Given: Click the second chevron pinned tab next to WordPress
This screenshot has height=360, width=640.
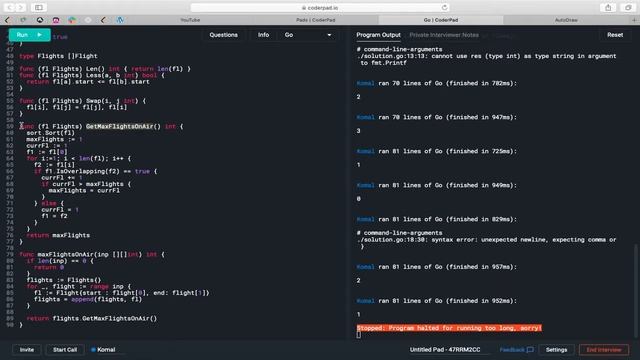Looking at the screenshot, I should [x=104, y=20].
